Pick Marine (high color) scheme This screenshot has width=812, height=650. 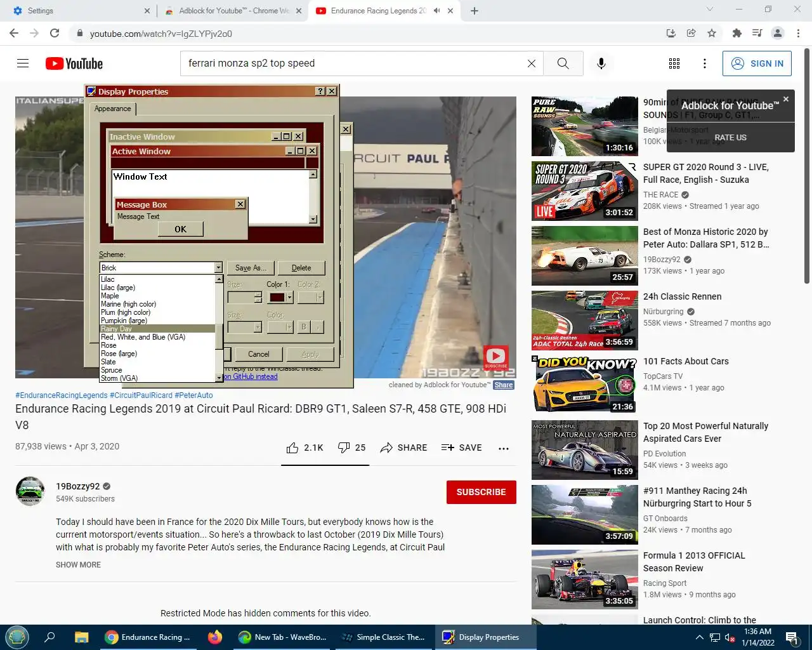click(x=157, y=304)
